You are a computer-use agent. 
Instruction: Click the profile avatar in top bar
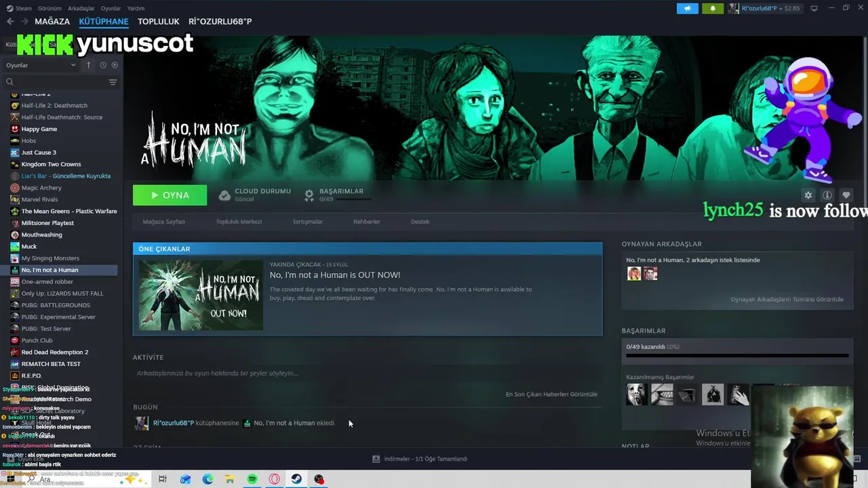[x=734, y=8]
